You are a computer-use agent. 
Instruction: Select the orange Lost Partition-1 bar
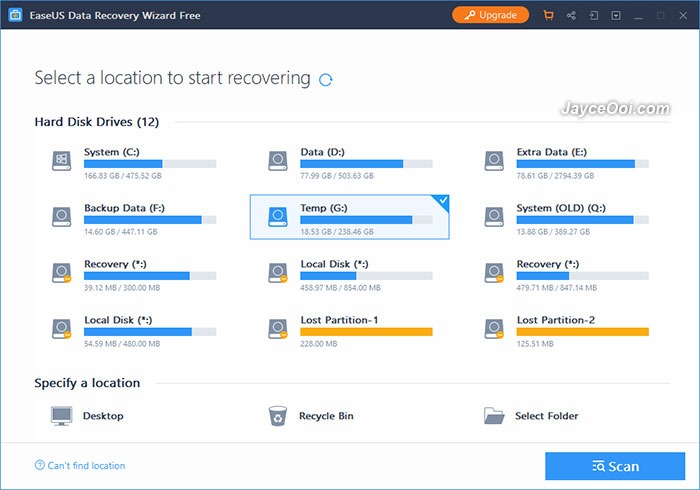366,332
